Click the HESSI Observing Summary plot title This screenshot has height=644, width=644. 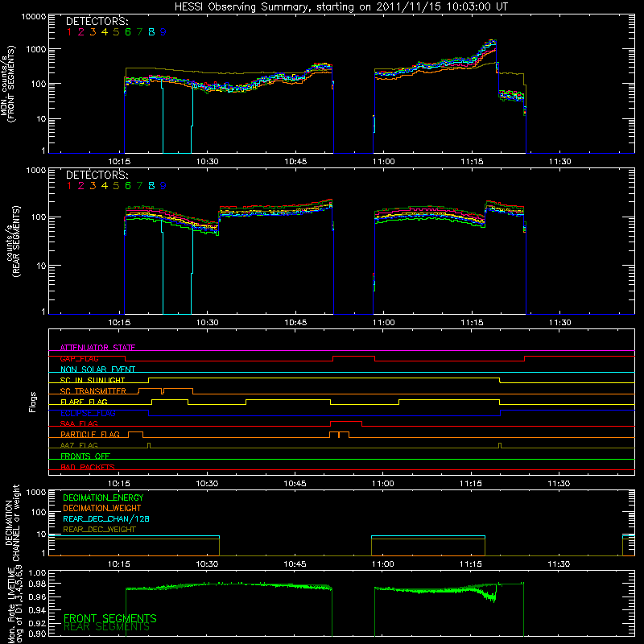[341, 7]
